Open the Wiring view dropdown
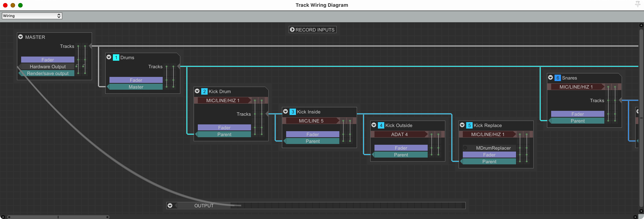Viewport: 644px width, 219px height. click(x=32, y=16)
